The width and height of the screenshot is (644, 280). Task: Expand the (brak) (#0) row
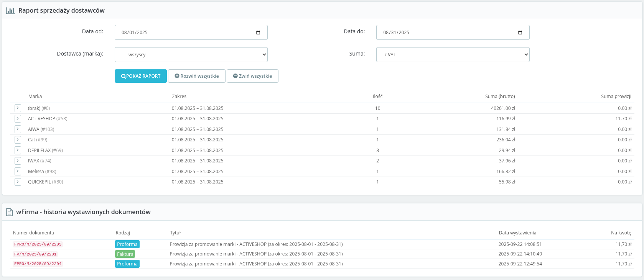click(x=18, y=108)
